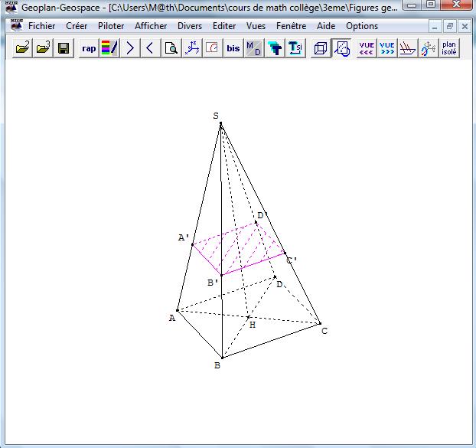Screen dimensions: 476x448
Task: Select the wireframe cube view icon
Action: (x=321, y=48)
